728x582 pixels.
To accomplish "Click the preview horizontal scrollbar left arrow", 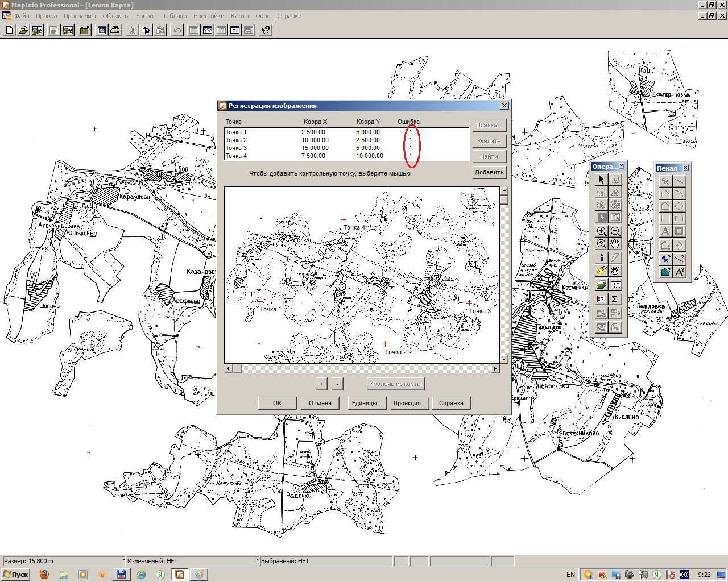I will [229, 369].
